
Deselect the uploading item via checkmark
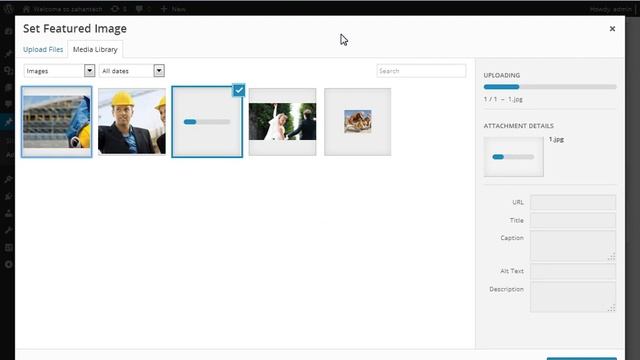point(239,90)
